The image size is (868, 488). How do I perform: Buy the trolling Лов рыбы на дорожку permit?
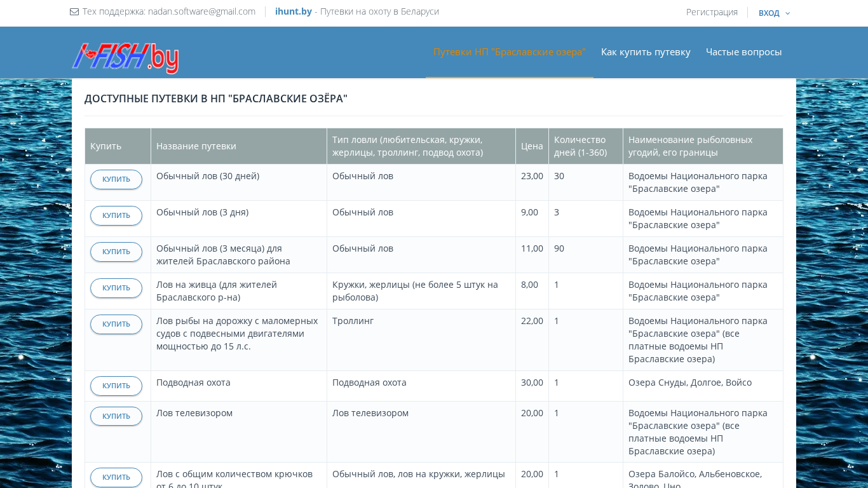pyautogui.click(x=116, y=324)
